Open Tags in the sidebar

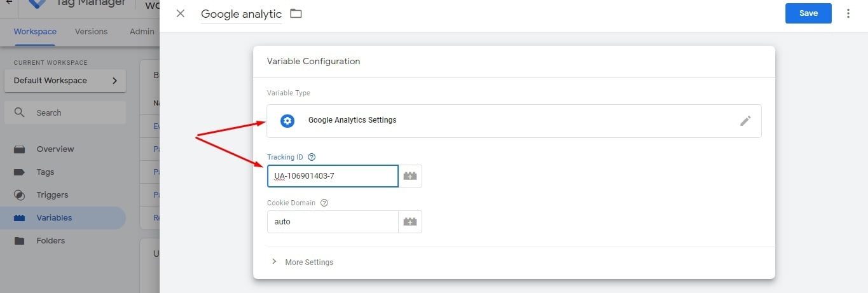point(63,172)
